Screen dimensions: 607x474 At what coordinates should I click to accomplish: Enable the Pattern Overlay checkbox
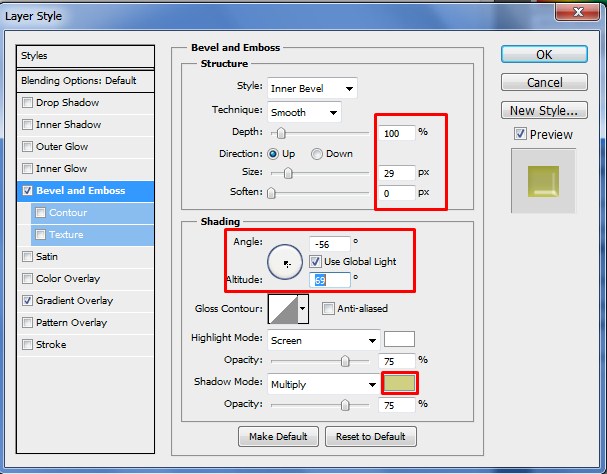27,323
